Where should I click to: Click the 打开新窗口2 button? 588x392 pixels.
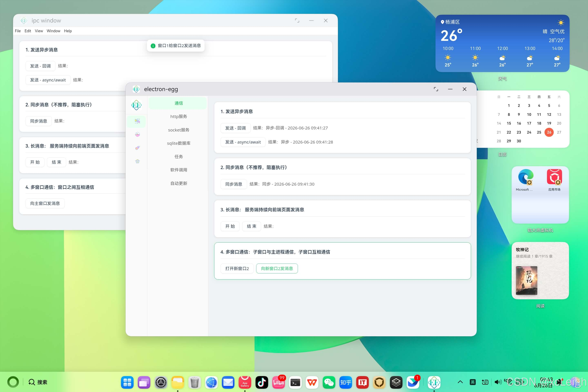[x=237, y=268]
